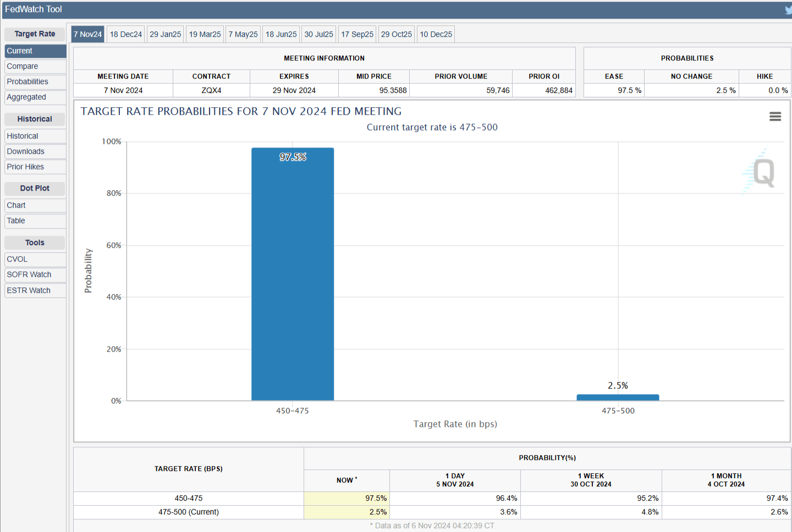Image resolution: width=792 pixels, height=532 pixels.
Task: Click the small 475-500 probability bar
Action: pos(618,397)
